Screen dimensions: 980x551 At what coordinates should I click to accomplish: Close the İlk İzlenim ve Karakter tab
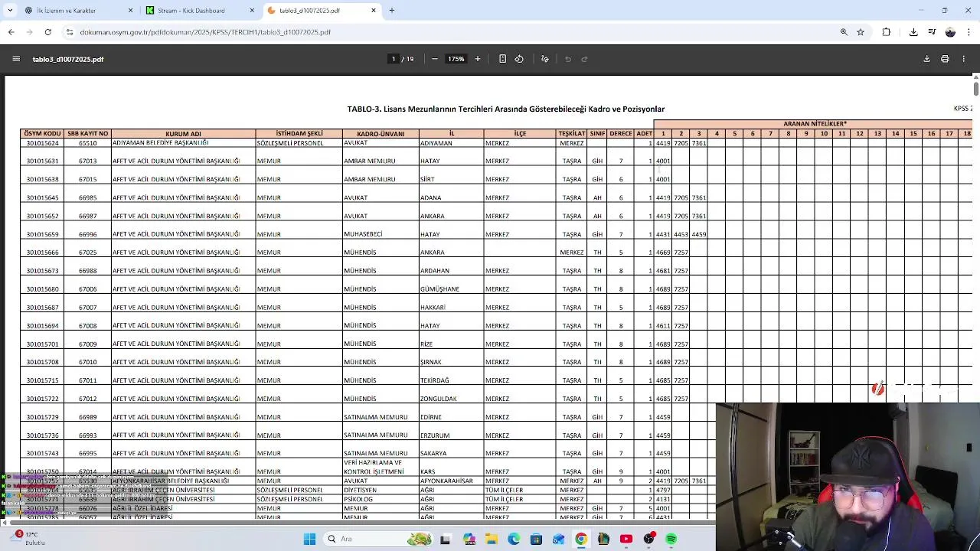pos(130,11)
